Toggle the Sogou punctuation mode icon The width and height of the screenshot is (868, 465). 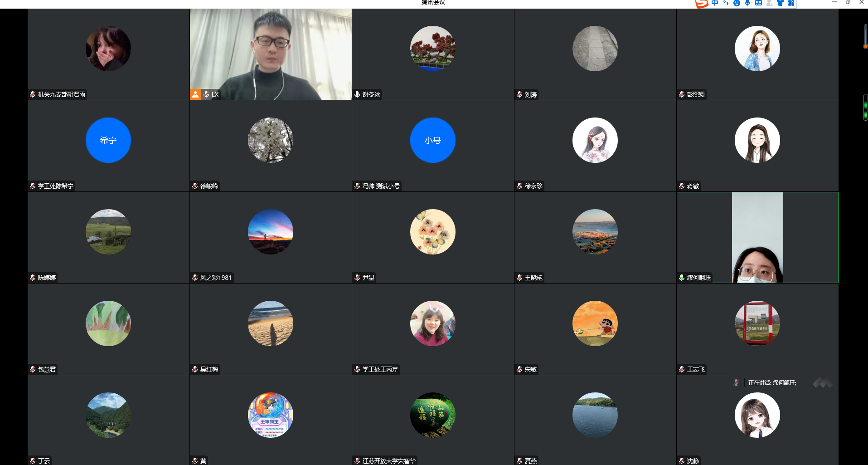(x=726, y=3)
